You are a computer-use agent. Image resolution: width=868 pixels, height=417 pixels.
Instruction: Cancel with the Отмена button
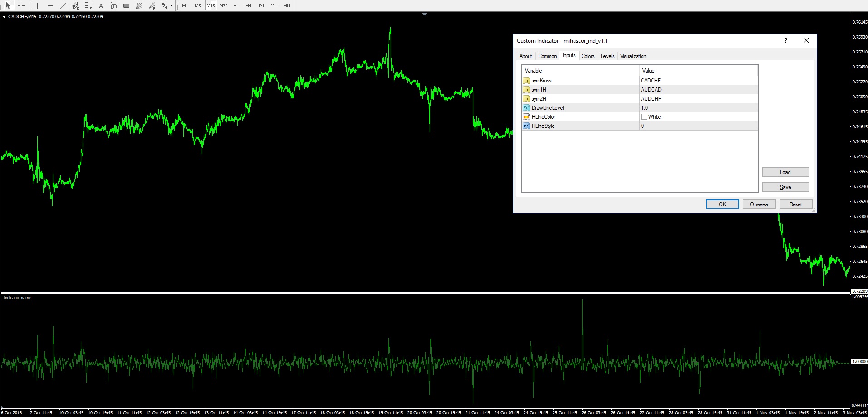(x=759, y=204)
